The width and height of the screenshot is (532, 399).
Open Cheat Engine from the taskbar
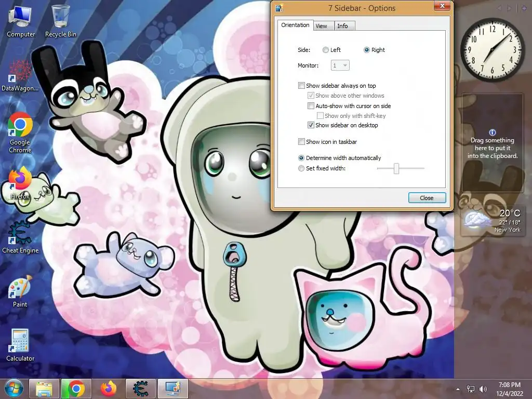pyautogui.click(x=141, y=389)
